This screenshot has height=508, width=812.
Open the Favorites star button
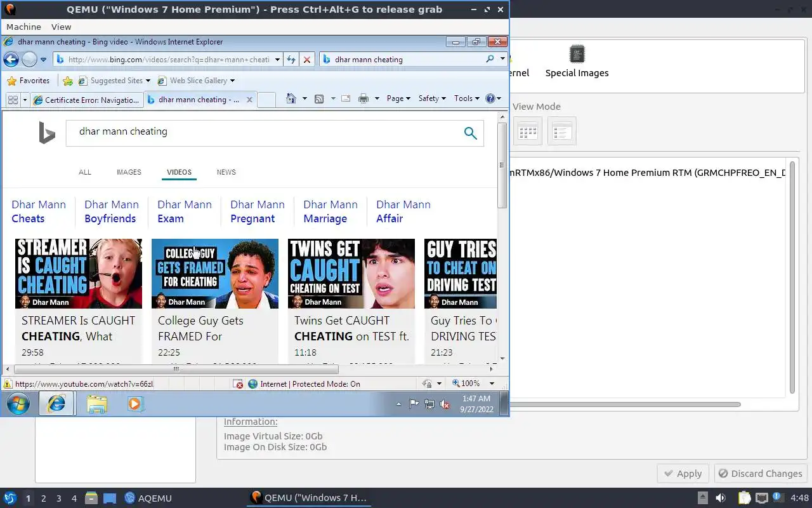coord(28,81)
